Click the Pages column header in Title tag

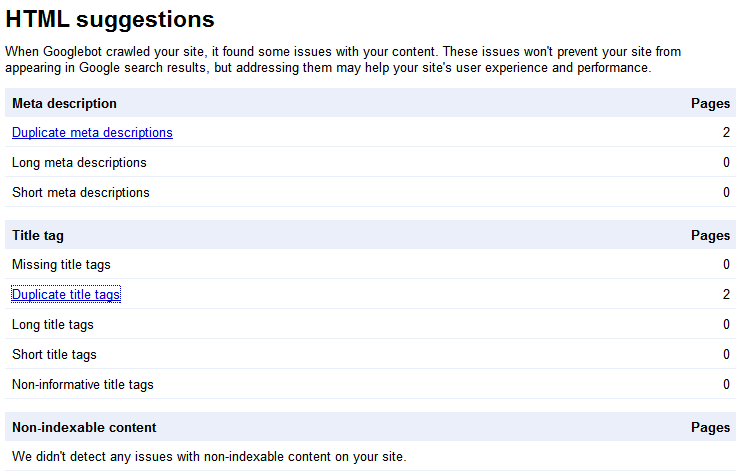[x=710, y=236]
